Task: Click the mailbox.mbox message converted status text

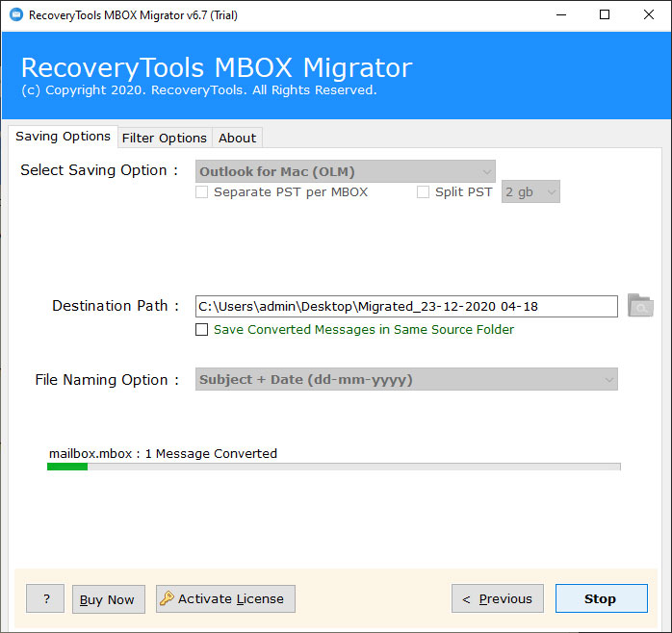Action: (163, 453)
